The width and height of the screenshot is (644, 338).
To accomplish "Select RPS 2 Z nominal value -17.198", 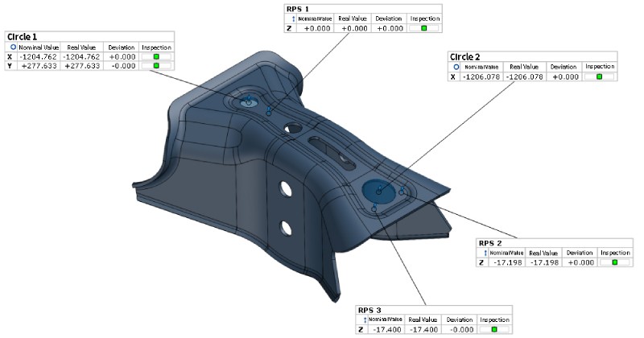I will [509, 262].
